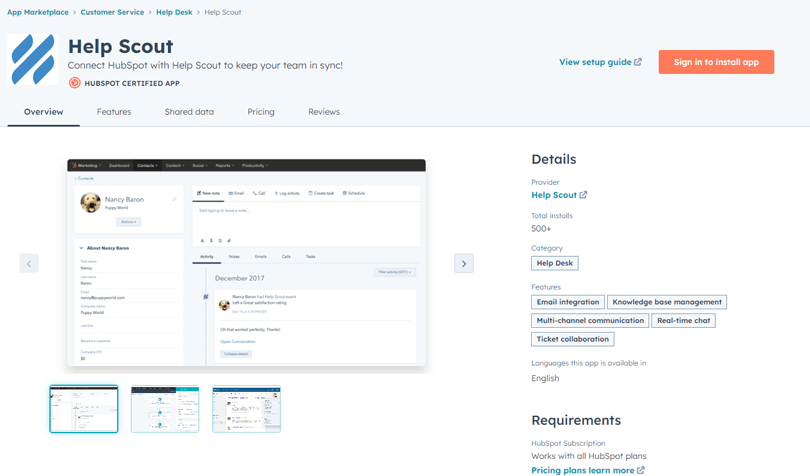This screenshot has width=810, height=476.
Task: Click the Help Scout breadcrumb text
Action: (223, 12)
